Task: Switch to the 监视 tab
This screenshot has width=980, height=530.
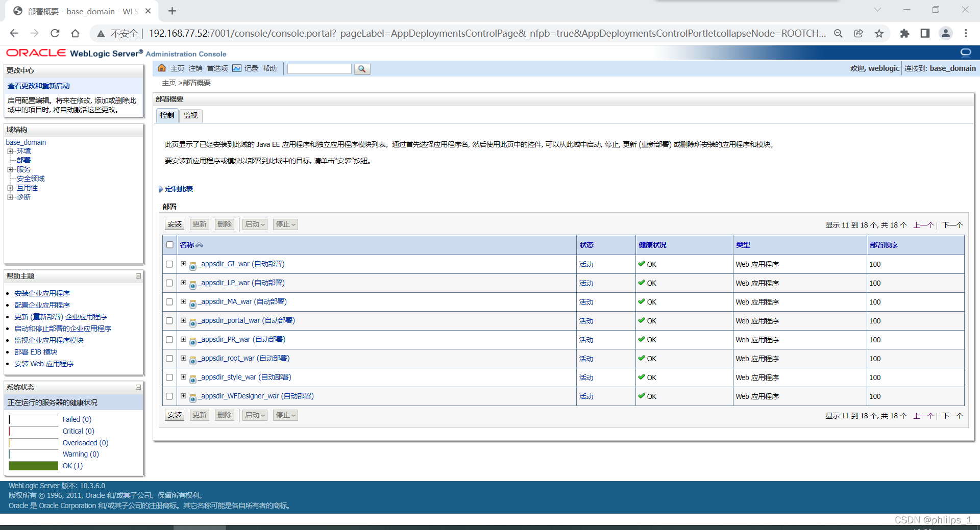Action: click(191, 116)
